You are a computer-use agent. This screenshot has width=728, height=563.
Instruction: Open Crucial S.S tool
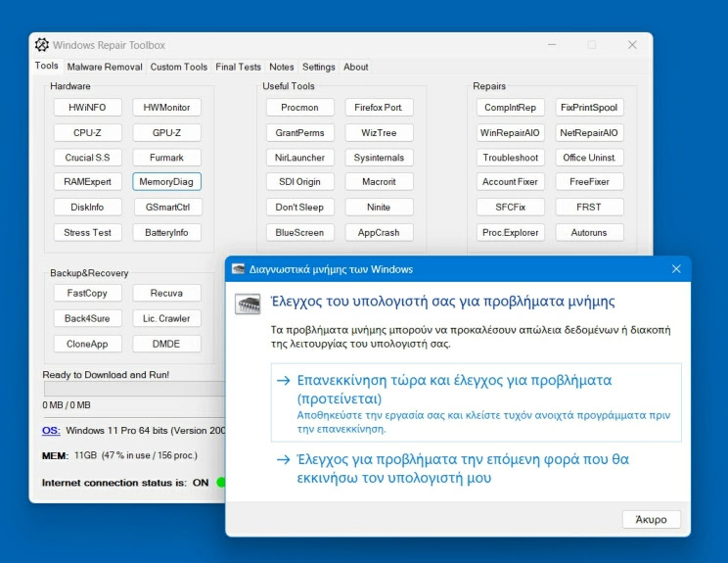pos(87,158)
